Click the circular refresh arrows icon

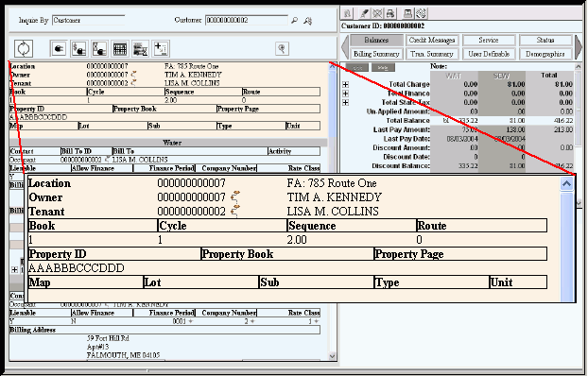pos(24,49)
